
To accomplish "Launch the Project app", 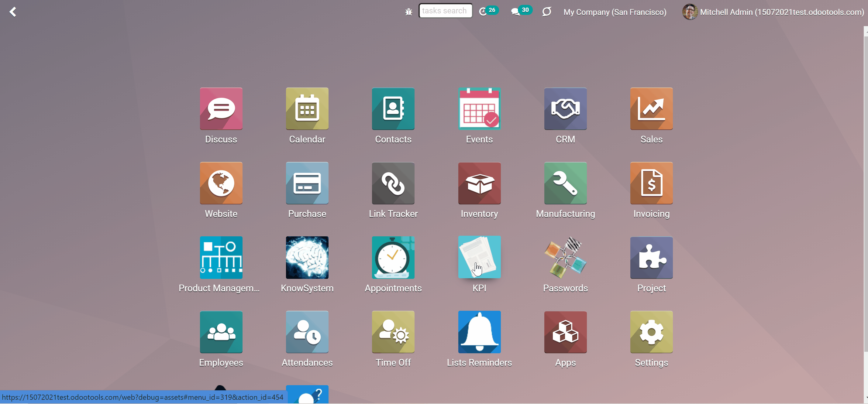I will (x=651, y=258).
